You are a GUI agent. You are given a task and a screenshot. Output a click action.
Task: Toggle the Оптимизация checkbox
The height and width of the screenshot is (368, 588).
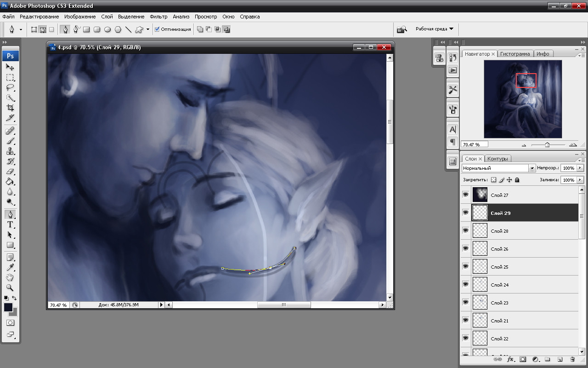(x=157, y=29)
